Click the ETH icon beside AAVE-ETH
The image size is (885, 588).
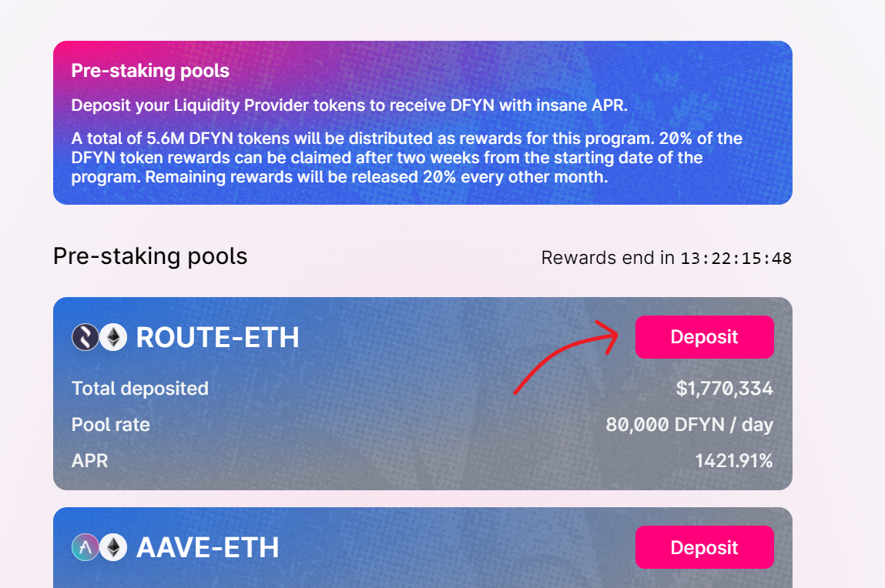[113, 547]
